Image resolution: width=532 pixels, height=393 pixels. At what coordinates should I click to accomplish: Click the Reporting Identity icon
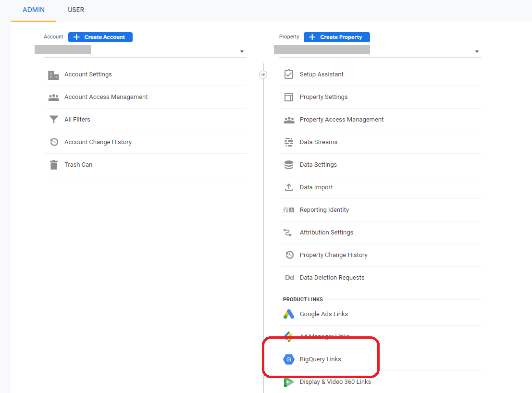(x=289, y=210)
